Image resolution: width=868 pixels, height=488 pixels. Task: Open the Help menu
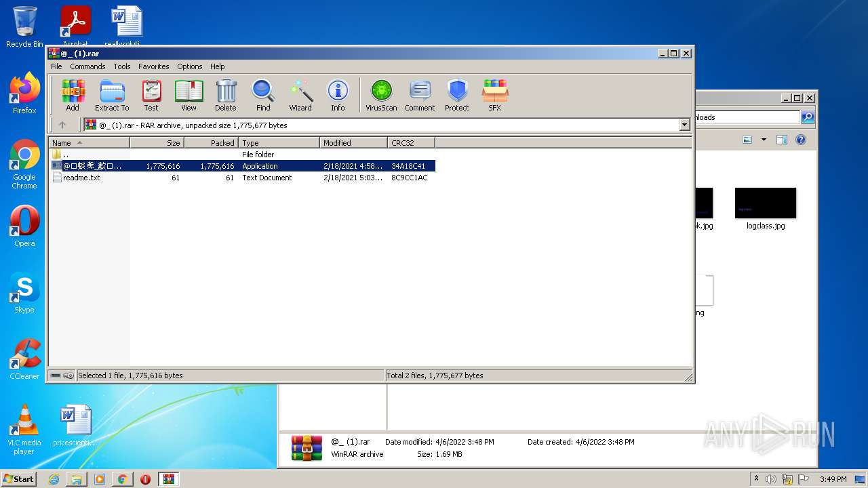(x=217, y=66)
